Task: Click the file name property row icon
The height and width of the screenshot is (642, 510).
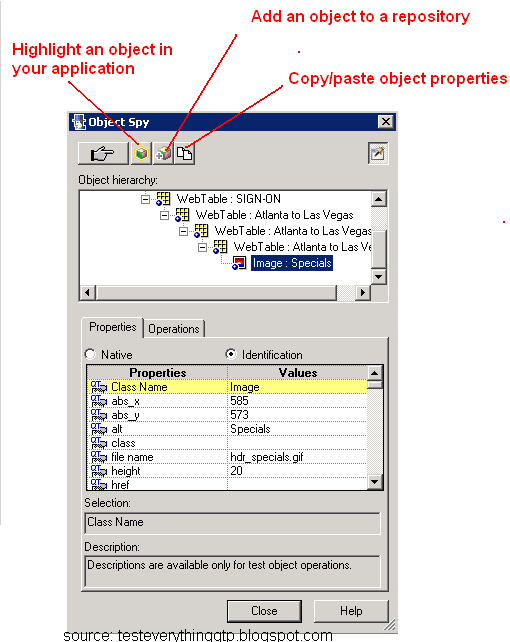Action: coord(99,457)
